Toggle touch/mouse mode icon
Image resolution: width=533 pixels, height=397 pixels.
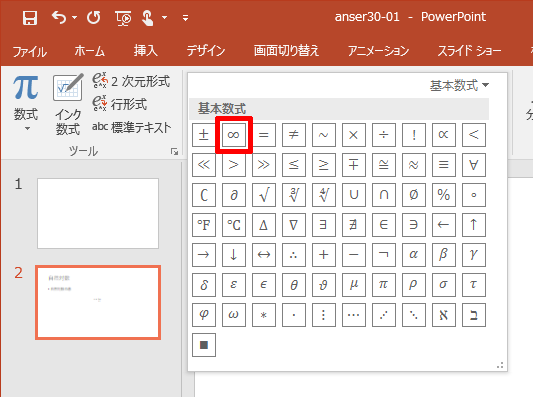(x=148, y=18)
